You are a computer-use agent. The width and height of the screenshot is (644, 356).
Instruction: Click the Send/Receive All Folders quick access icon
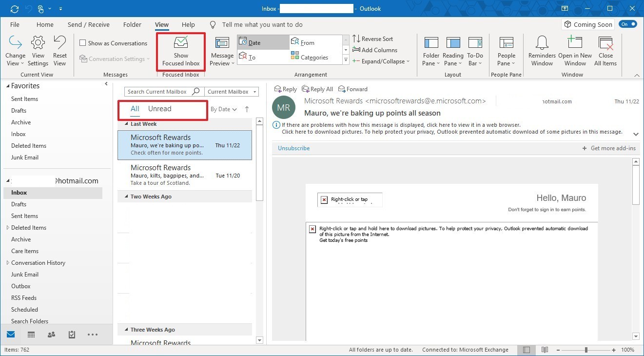(14, 9)
